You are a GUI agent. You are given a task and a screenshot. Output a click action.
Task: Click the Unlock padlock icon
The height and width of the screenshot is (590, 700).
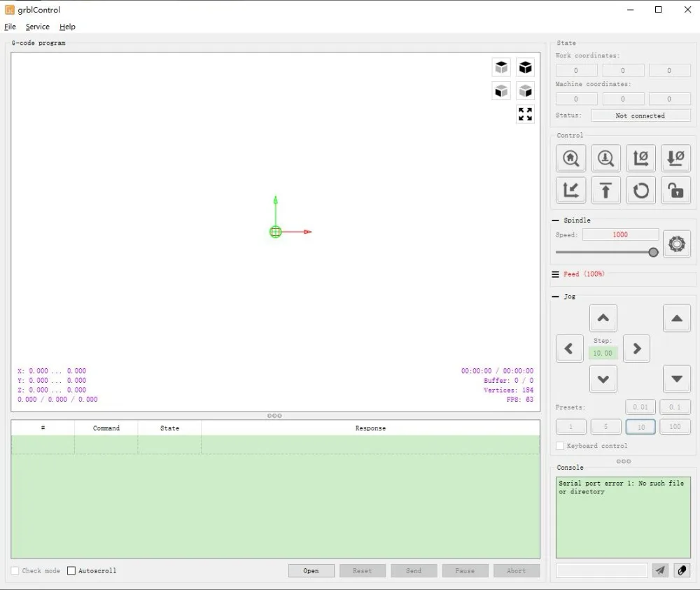pos(675,190)
